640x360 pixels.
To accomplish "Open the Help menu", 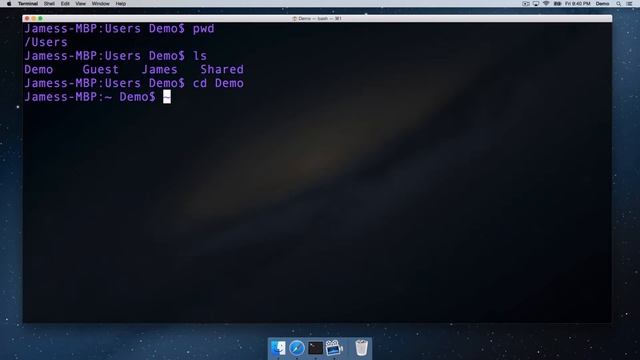I will [121, 4].
